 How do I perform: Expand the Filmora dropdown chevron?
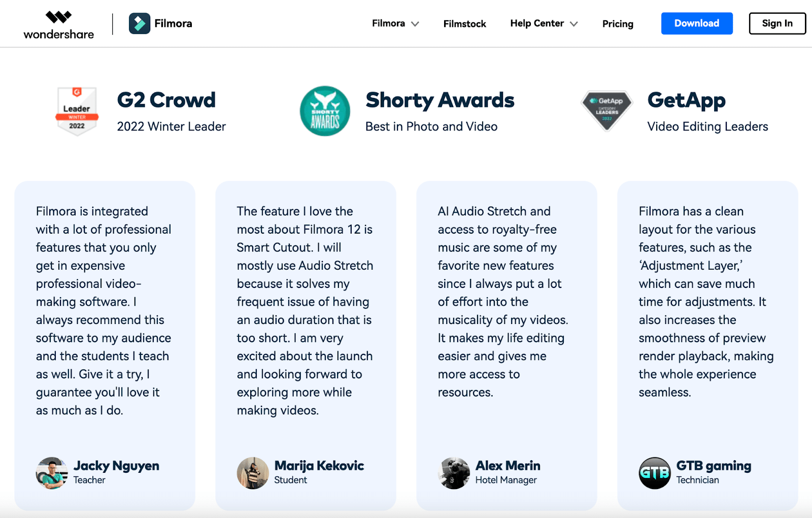point(415,24)
